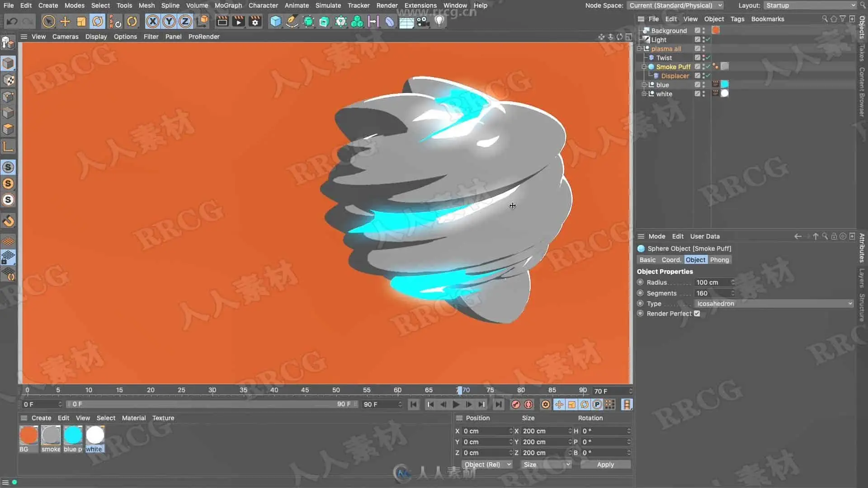Screen dimensions: 868x488
Task: Open viewport ProRender menu
Action: [204, 37]
